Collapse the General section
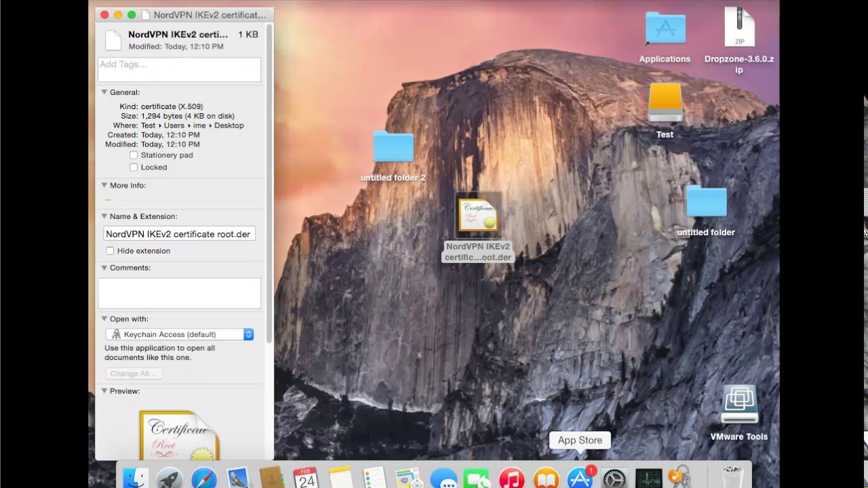This screenshot has width=868, height=488. click(104, 92)
